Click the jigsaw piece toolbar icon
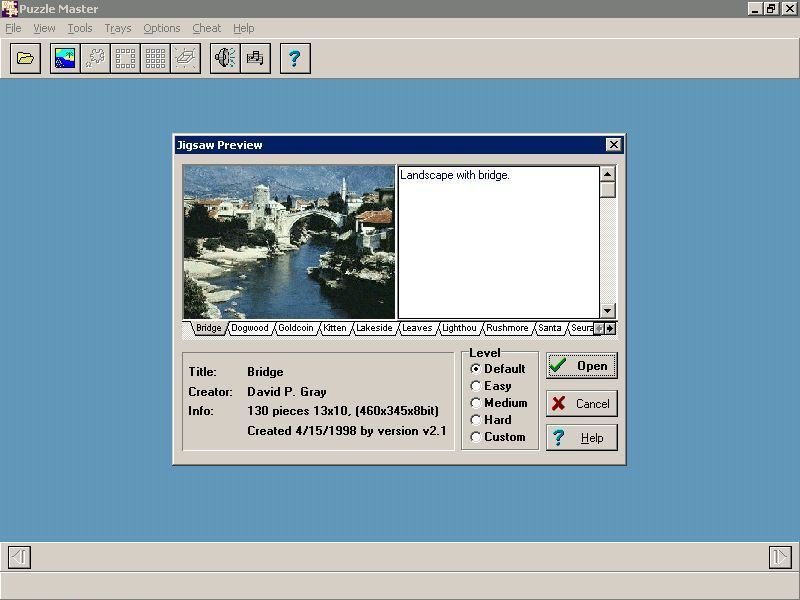Image resolution: width=800 pixels, height=600 pixels. coord(95,59)
